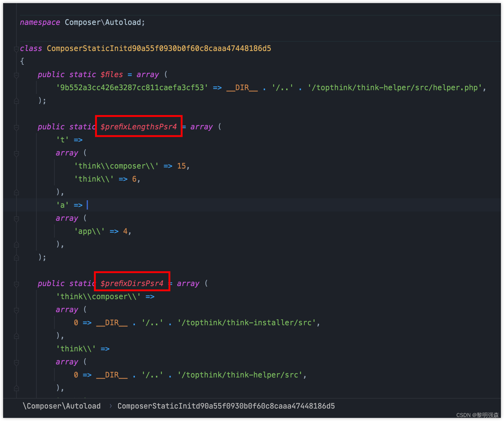Click the __DIR__ constant on the think-installer line
This screenshot has height=421, width=504.
[112, 323]
